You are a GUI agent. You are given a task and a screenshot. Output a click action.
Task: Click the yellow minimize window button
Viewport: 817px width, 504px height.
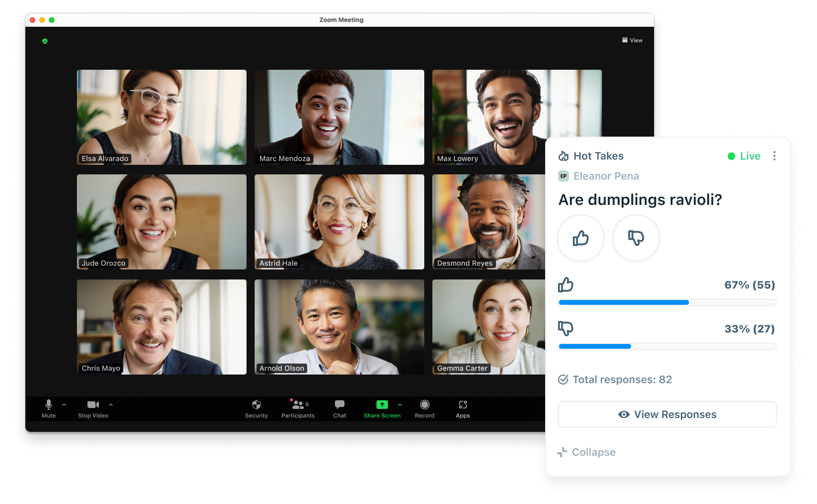point(42,20)
